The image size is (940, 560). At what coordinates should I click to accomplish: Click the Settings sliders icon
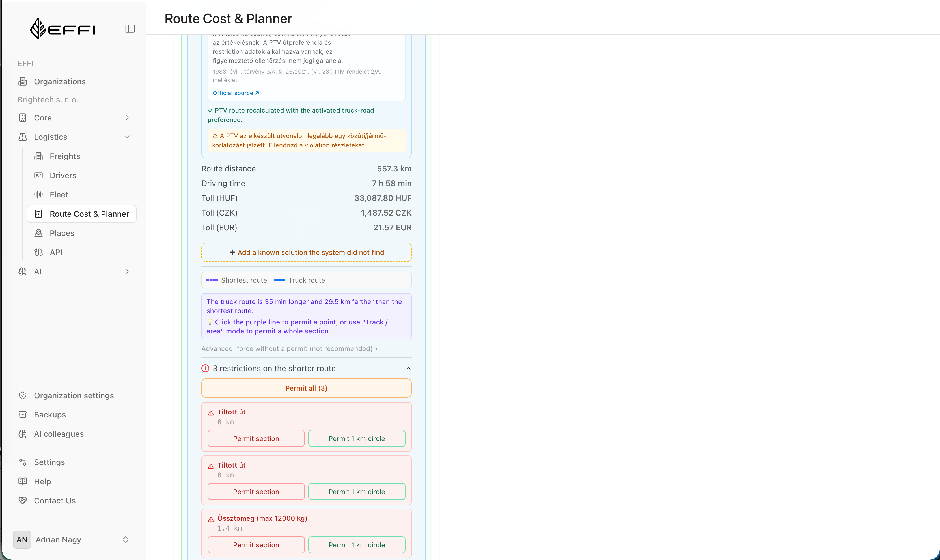pyautogui.click(x=23, y=462)
